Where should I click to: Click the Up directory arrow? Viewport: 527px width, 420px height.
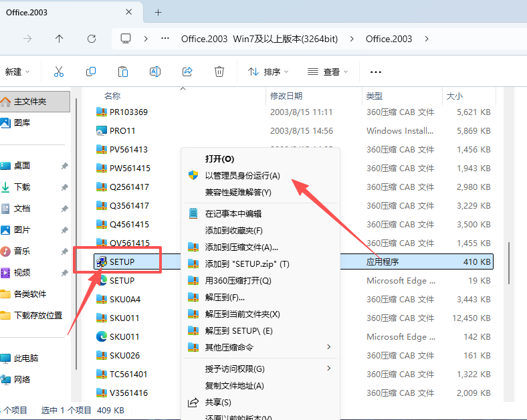point(59,39)
